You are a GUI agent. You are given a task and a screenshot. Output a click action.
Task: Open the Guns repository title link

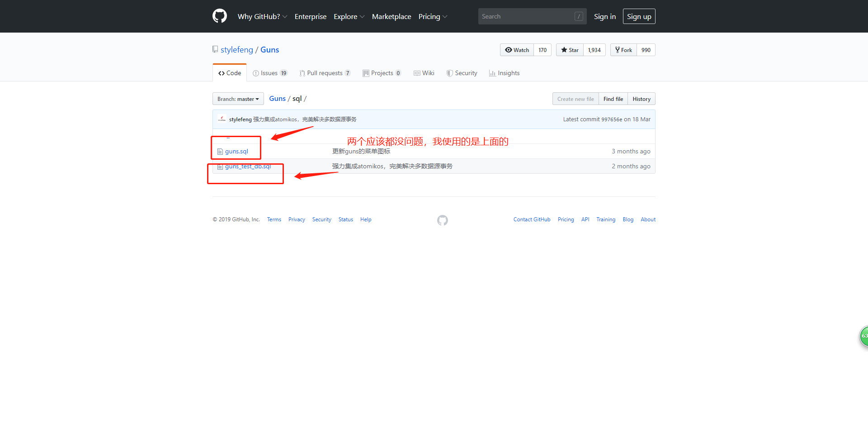(269, 50)
